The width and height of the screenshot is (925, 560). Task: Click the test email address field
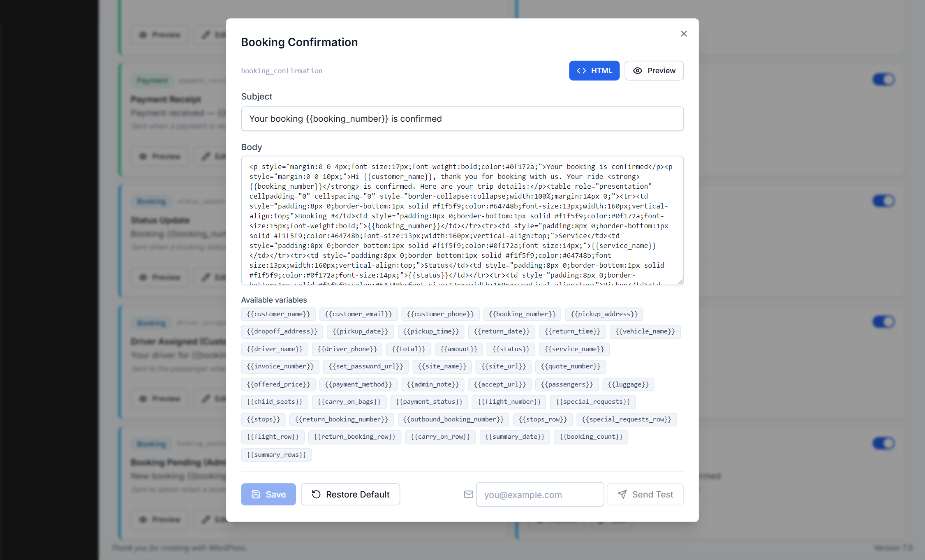coord(540,494)
